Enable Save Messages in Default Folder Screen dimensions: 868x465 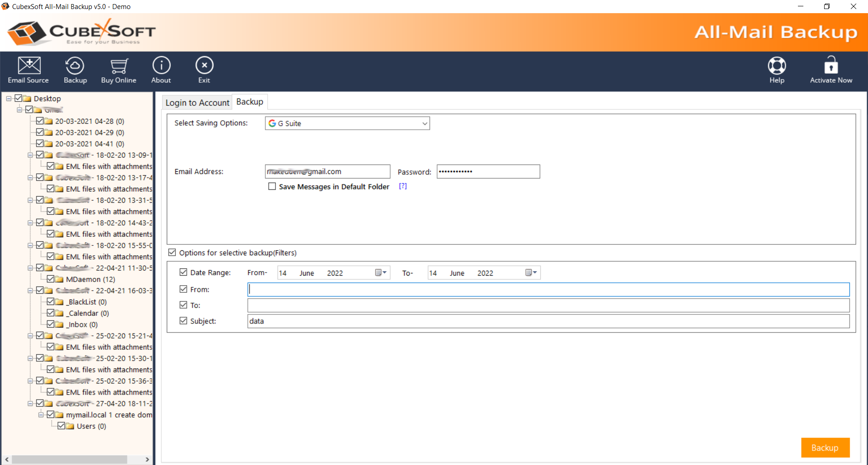[272, 186]
